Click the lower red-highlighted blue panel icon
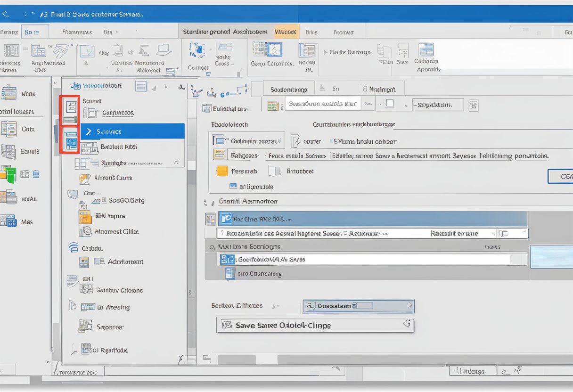Image resolution: width=573 pixels, height=392 pixels. click(x=70, y=139)
